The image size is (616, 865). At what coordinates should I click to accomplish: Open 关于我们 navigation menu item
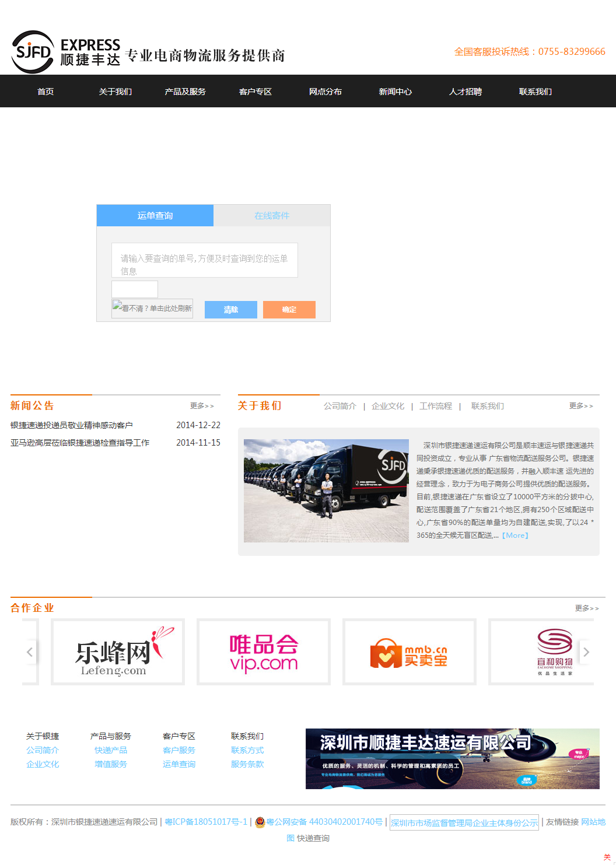[x=116, y=92]
